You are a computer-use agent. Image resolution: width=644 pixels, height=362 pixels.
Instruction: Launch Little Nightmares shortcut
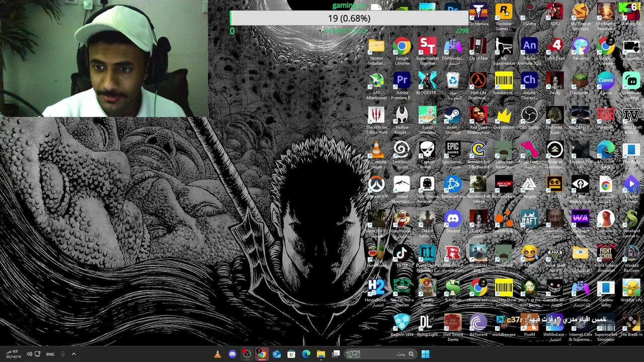tap(580, 190)
